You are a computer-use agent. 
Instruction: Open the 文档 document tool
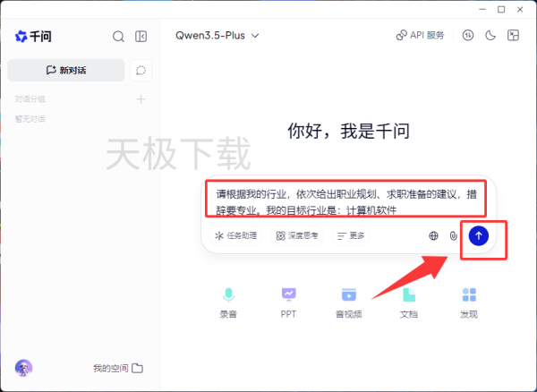[x=408, y=302]
